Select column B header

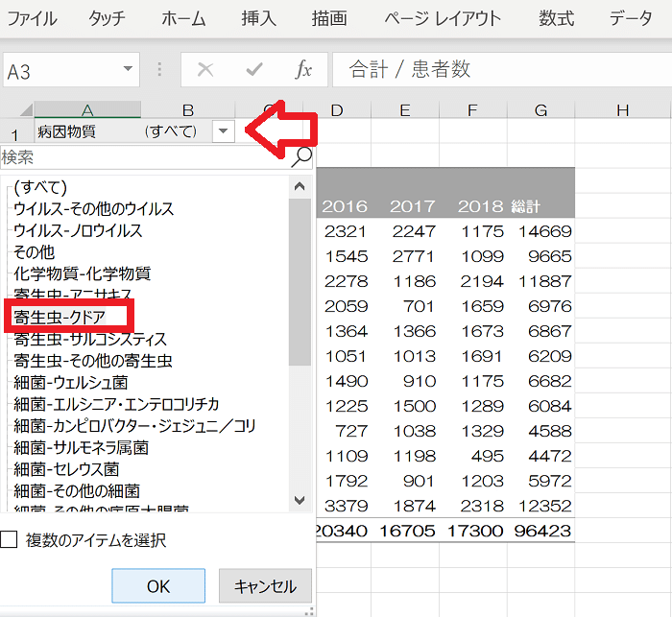(188, 110)
